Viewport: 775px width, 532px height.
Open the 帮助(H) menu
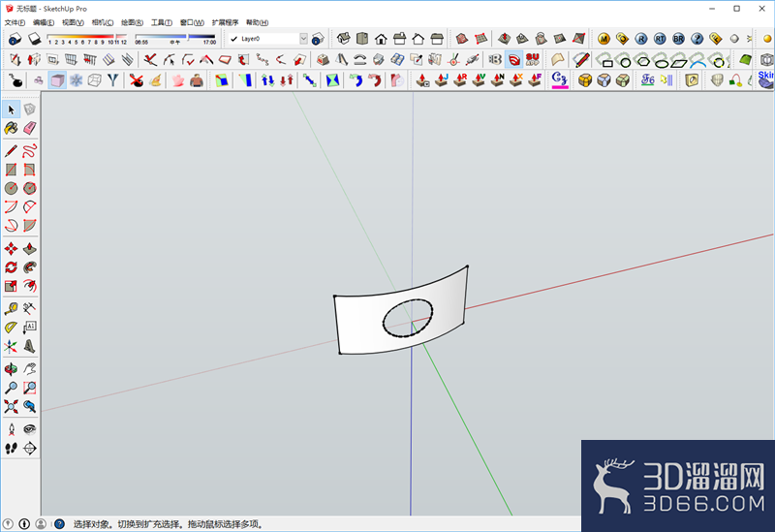coord(257,22)
